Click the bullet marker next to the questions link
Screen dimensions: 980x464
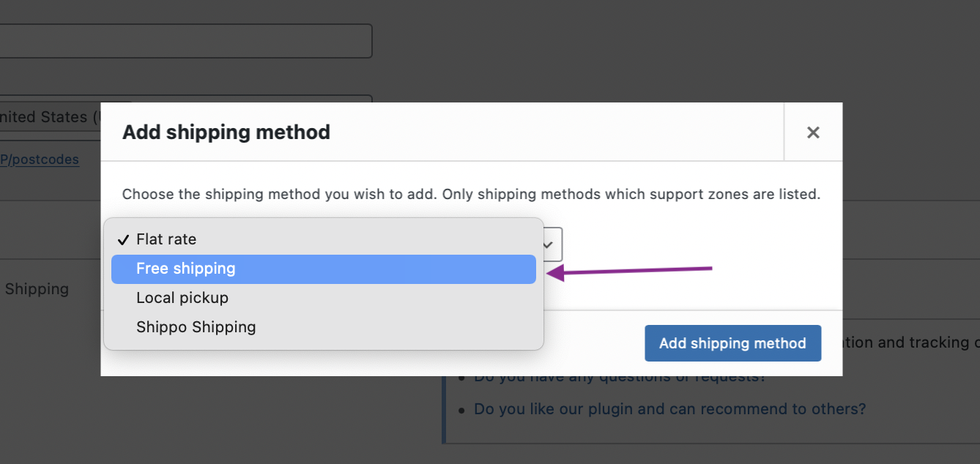coord(461,375)
